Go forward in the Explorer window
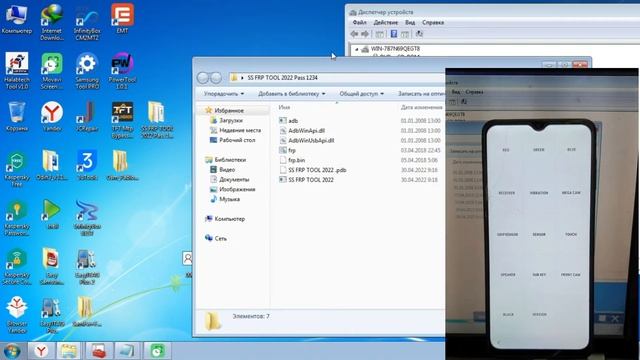This screenshot has height=360, width=640. pos(216,78)
